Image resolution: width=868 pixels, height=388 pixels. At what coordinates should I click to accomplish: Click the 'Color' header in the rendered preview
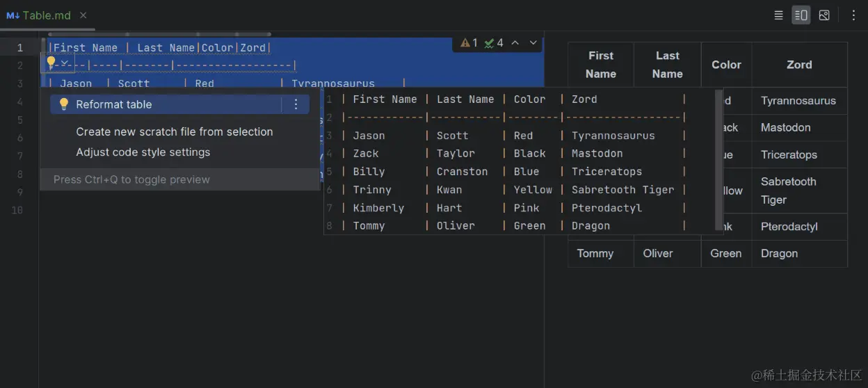click(x=726, y=65)
